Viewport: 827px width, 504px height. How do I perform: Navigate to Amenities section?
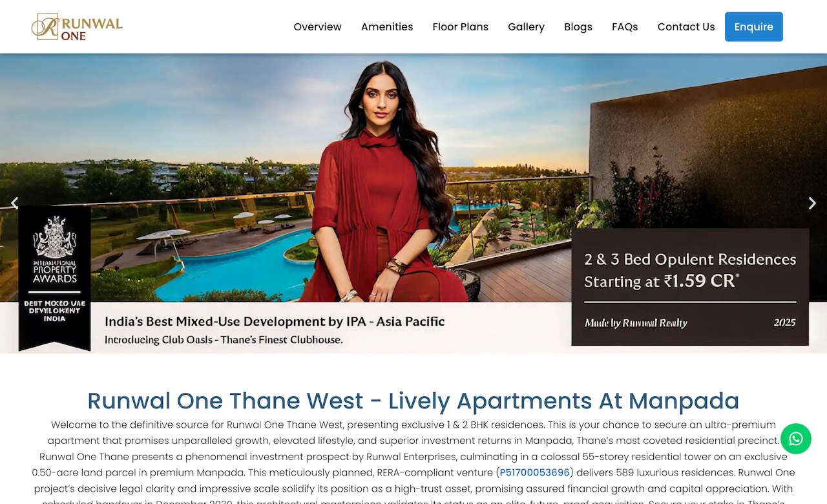387,26
